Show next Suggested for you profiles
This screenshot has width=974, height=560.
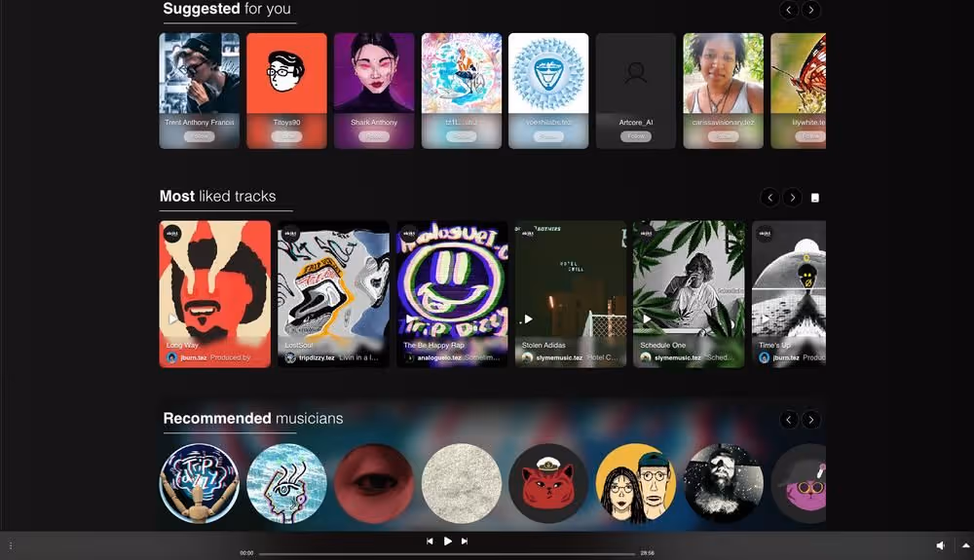coord(810,10)
